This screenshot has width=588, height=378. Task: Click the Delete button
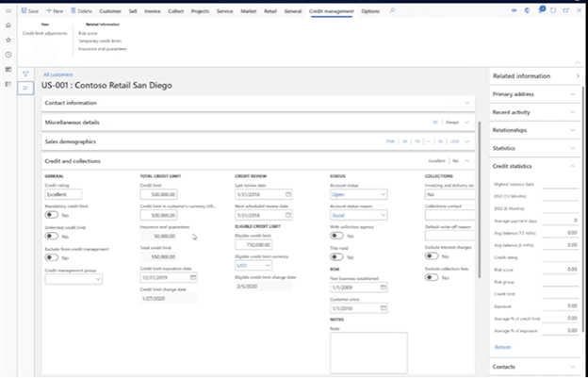[x=81, y=11]
